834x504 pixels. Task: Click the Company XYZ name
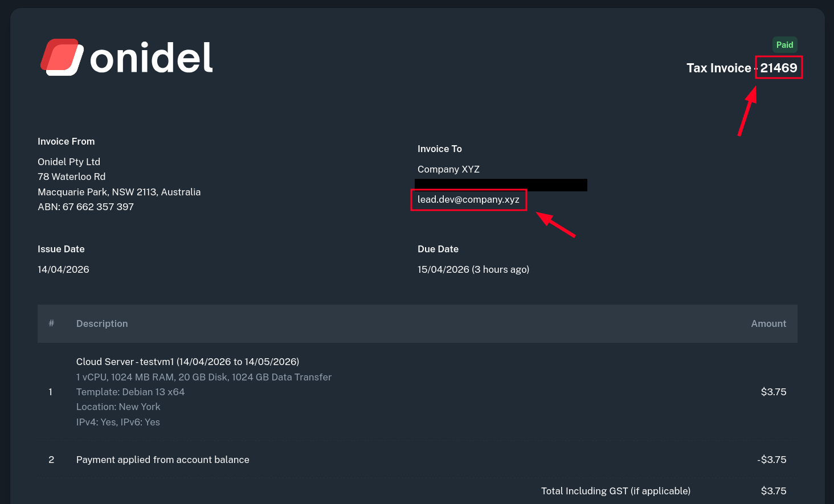[448, 170]
